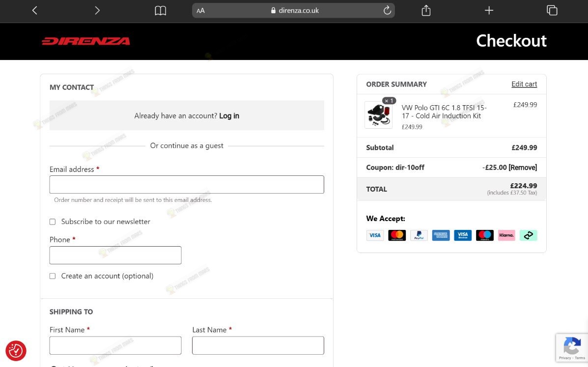Image resolution: width=588 pixels, height=367 pixels.
Task: Click the Maestro payment icon
Action: (x=484, y=235)
